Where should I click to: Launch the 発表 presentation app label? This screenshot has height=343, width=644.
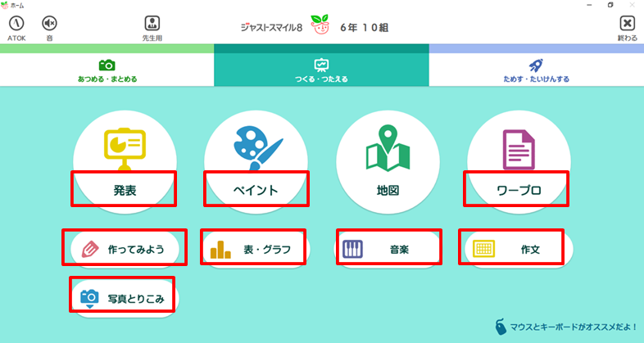(x=125, y=191)
